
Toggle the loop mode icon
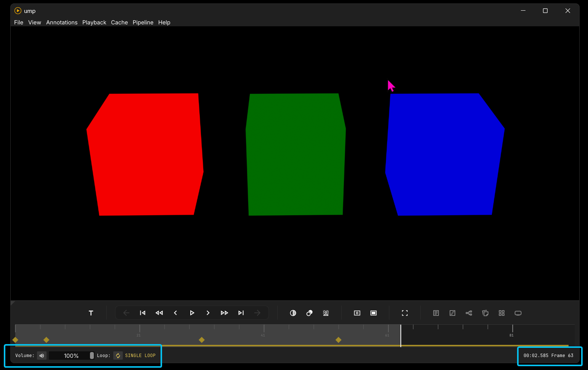point(118,356)
